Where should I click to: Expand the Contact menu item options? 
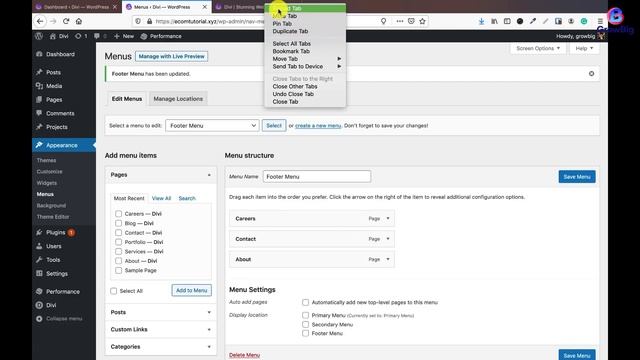[x=388, y=239]
